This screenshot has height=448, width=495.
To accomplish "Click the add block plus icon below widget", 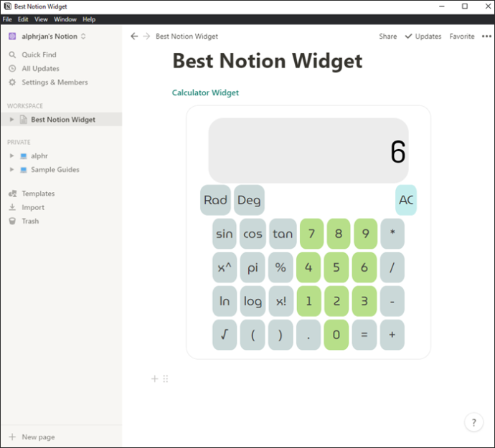I will pyautogui.click(x=155, y=378).
